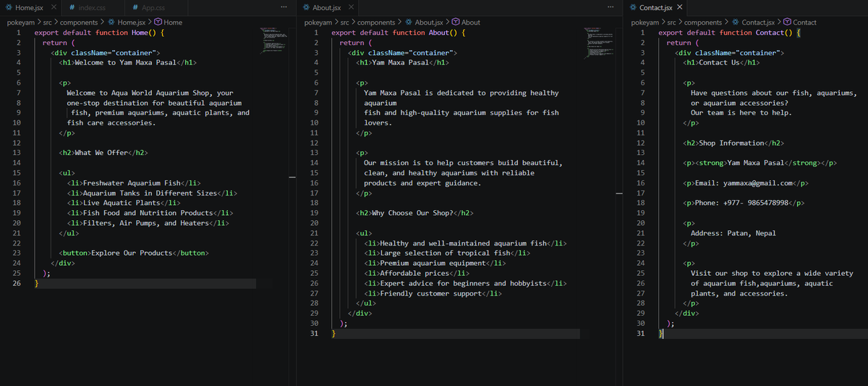
Task: Click 'Why Choose Our Shop?' h2 line
Action: coord(414,214)
